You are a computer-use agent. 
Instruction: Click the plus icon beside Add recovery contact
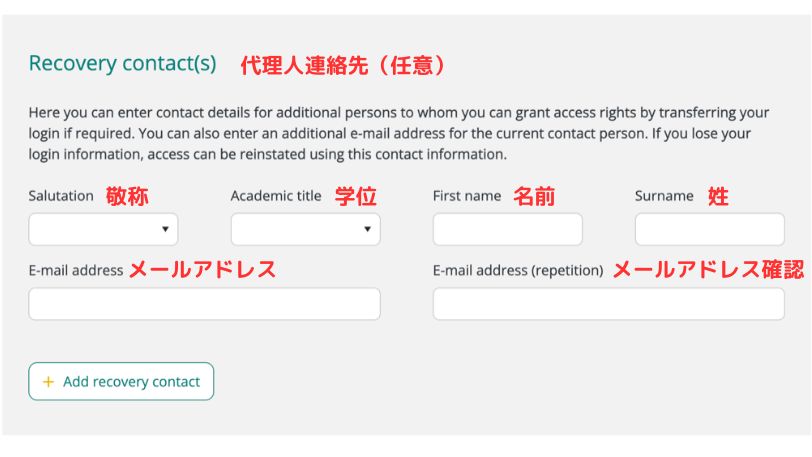(48, 382)
